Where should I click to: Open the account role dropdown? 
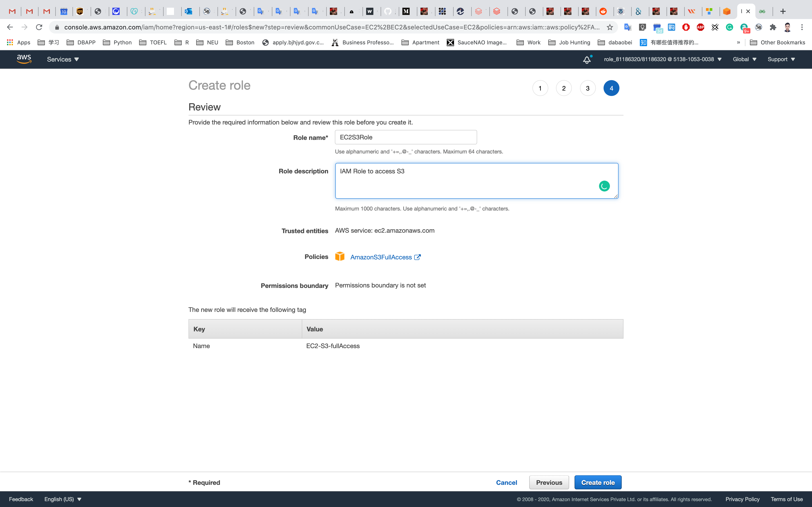(662, 59)
